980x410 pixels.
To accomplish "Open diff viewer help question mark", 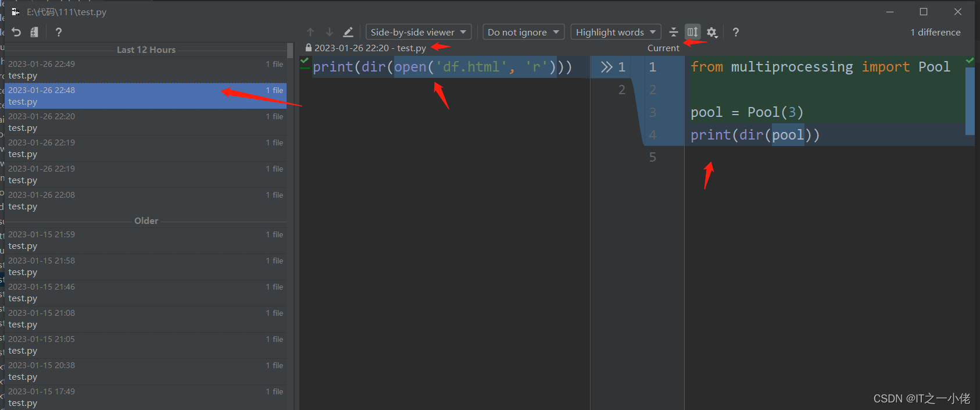I will (736, 32).
